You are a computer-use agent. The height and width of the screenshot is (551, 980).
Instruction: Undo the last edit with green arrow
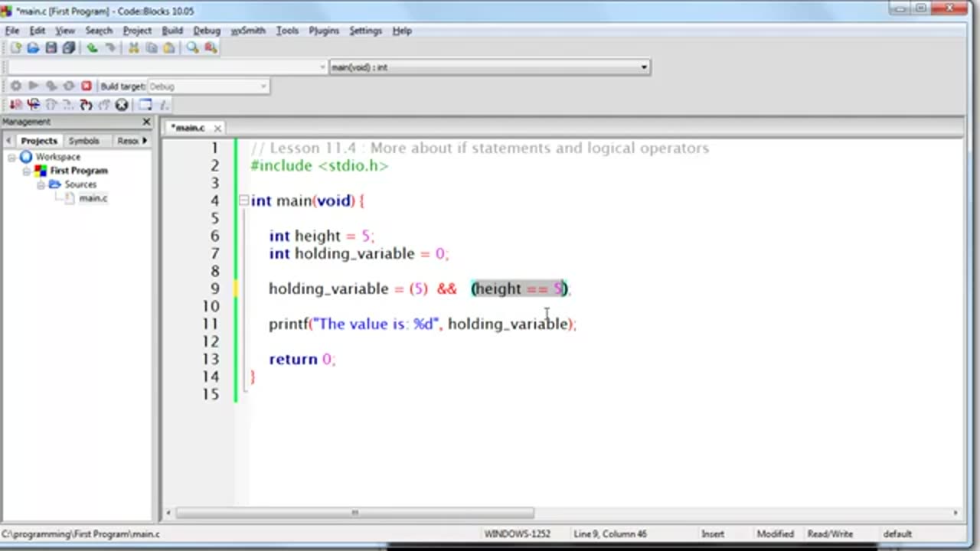coord(92,48)
